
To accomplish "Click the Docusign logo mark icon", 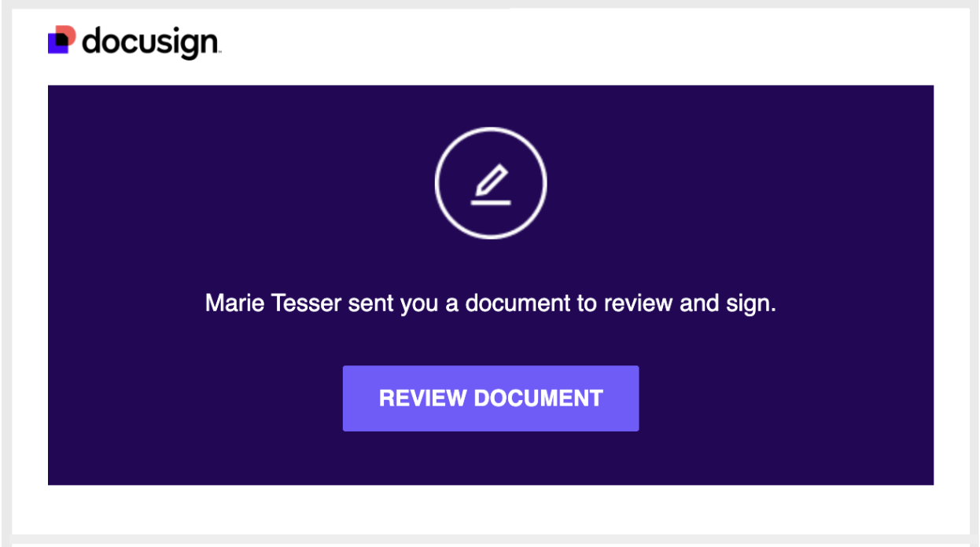I will point(62,40).
